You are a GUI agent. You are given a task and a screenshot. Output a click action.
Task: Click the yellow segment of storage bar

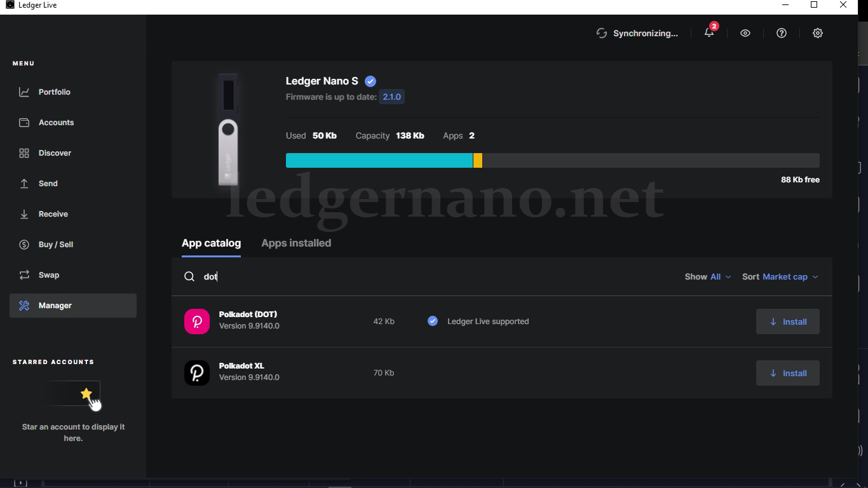coord(478,161)
